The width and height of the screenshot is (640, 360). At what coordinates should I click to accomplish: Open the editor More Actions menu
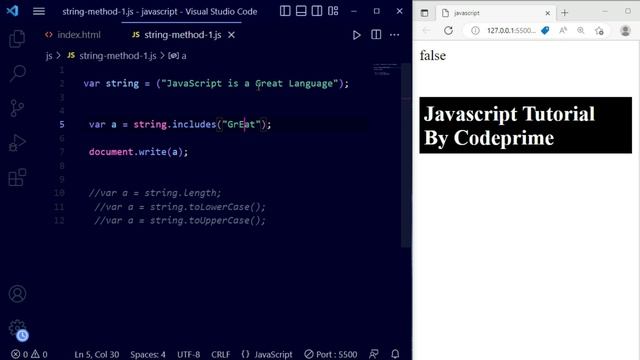click(x=394, y=35)
